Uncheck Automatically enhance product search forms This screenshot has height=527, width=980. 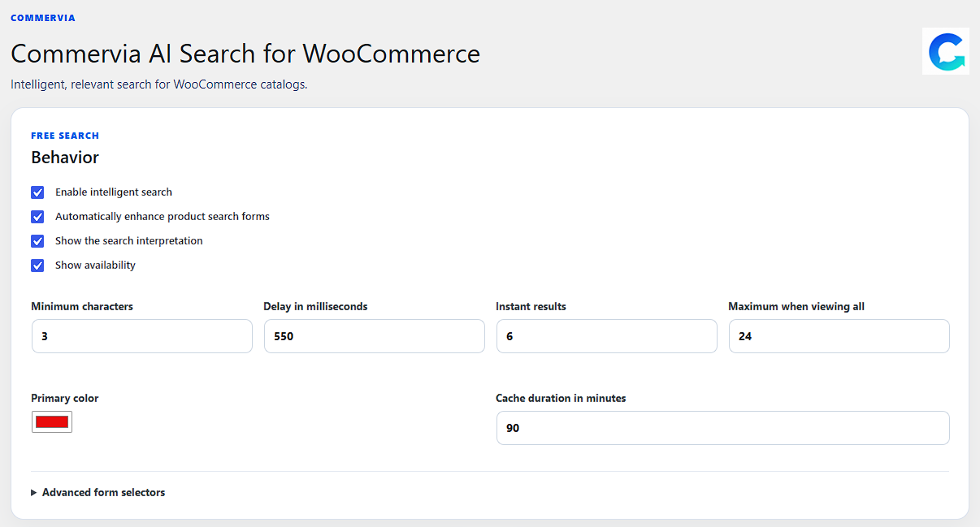[37, 217]
